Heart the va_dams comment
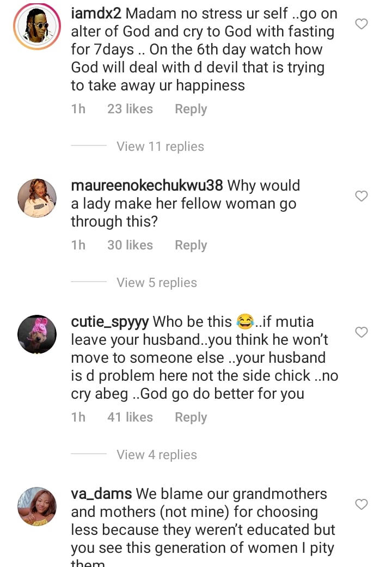 pos(362,504)
